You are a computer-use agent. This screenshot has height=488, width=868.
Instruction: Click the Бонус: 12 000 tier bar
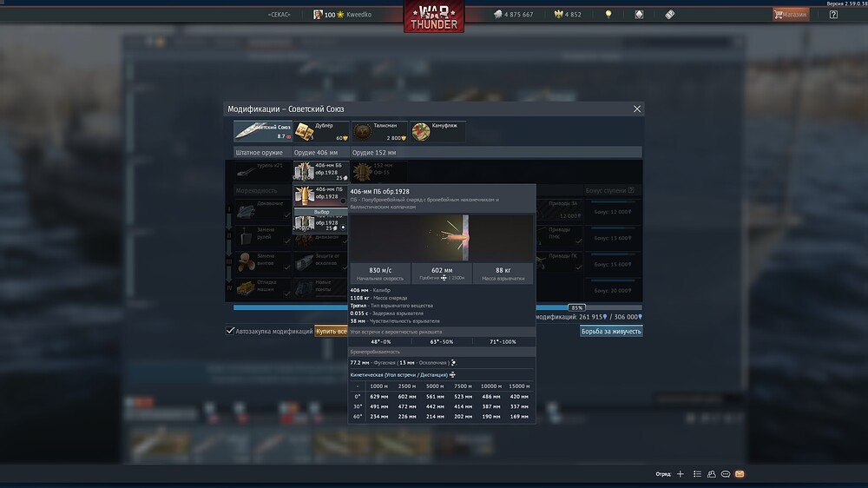tap(613, 210)
